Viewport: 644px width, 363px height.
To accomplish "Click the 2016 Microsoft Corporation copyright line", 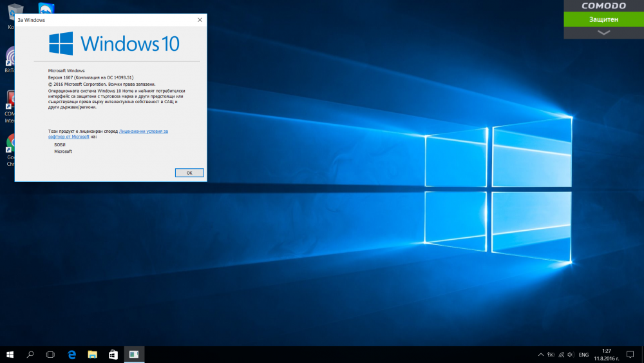I will 102,84.
